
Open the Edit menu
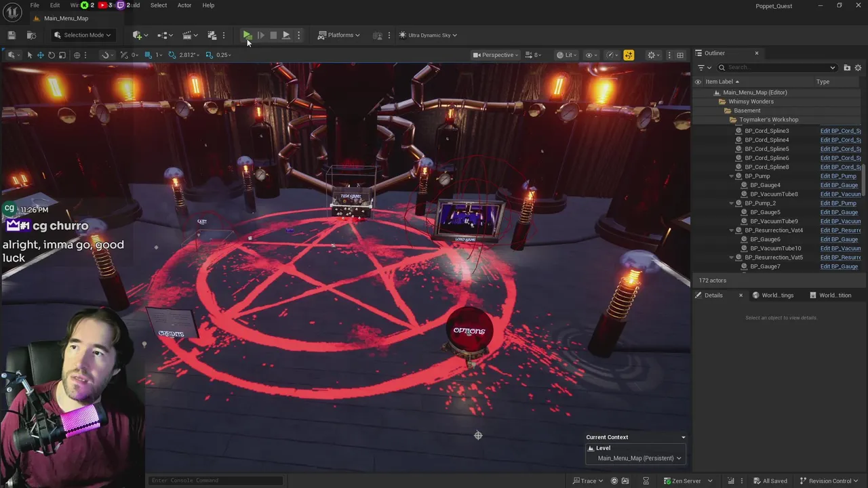(55, 5)
